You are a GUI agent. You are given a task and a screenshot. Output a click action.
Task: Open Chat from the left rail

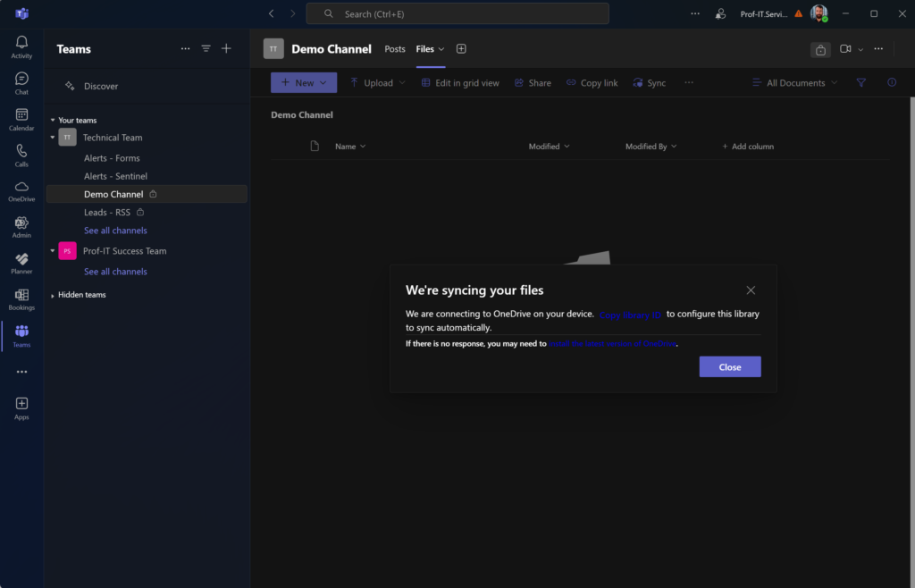[x=21, y=83]
